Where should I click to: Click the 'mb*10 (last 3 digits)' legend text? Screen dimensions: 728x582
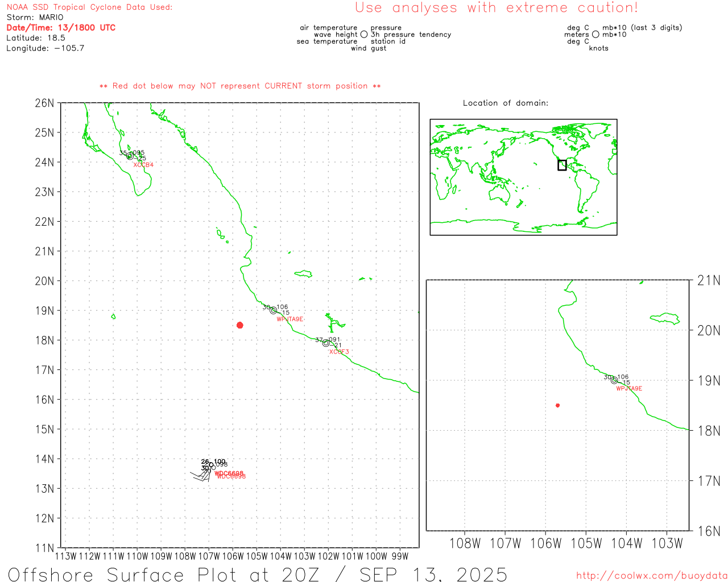pyautogui.click(x=642, y=28)
